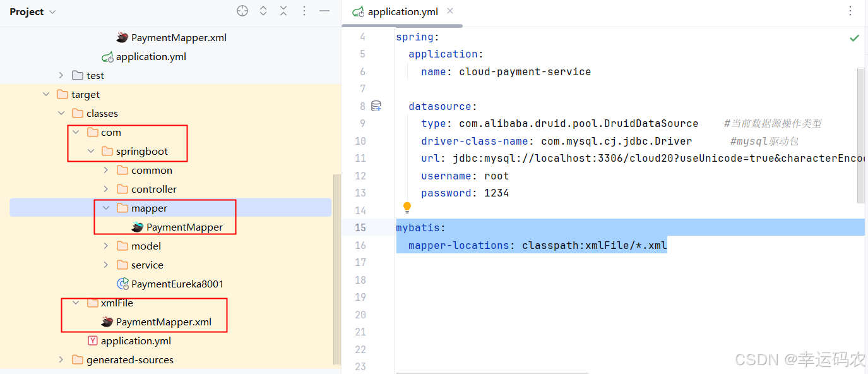
Task: Click the green inspections checkmark above the scrollbar
Action: 855,38
